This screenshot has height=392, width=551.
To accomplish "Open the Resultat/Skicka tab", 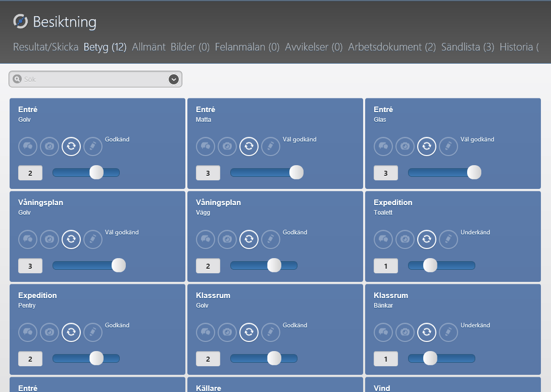I will click(x=45, y=47).
